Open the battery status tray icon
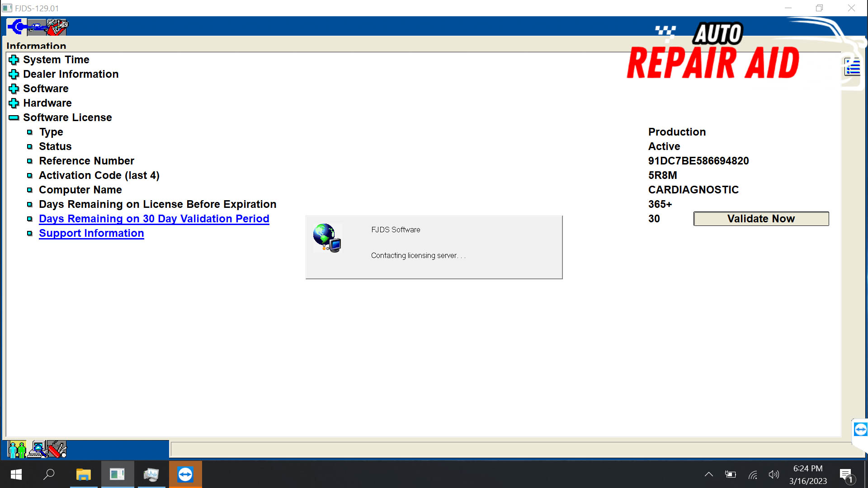Screen dimensions: 868x488 click(731, 474)
